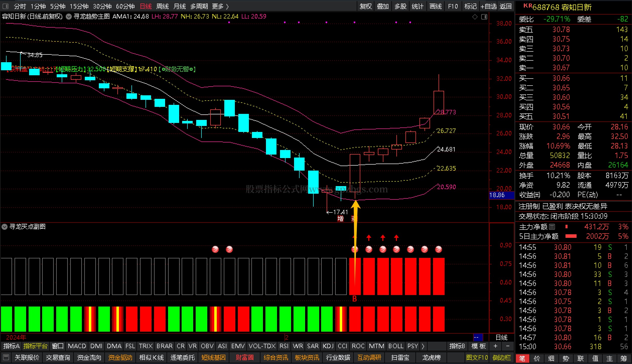Open the 复权 adjustment menu

366,6
